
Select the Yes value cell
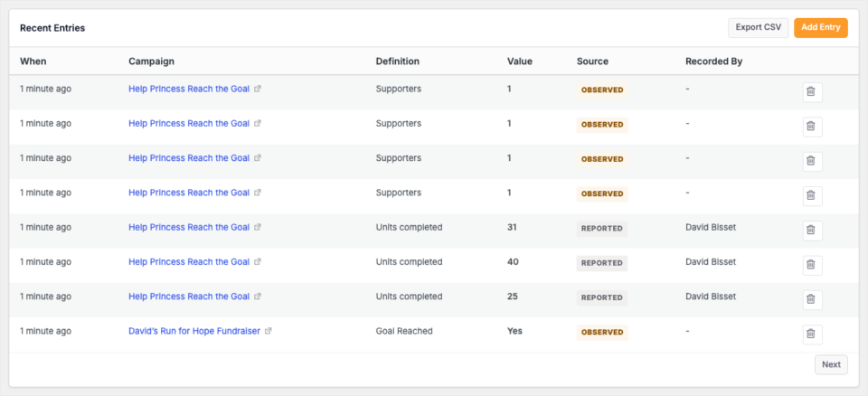[x=514, y=331]
